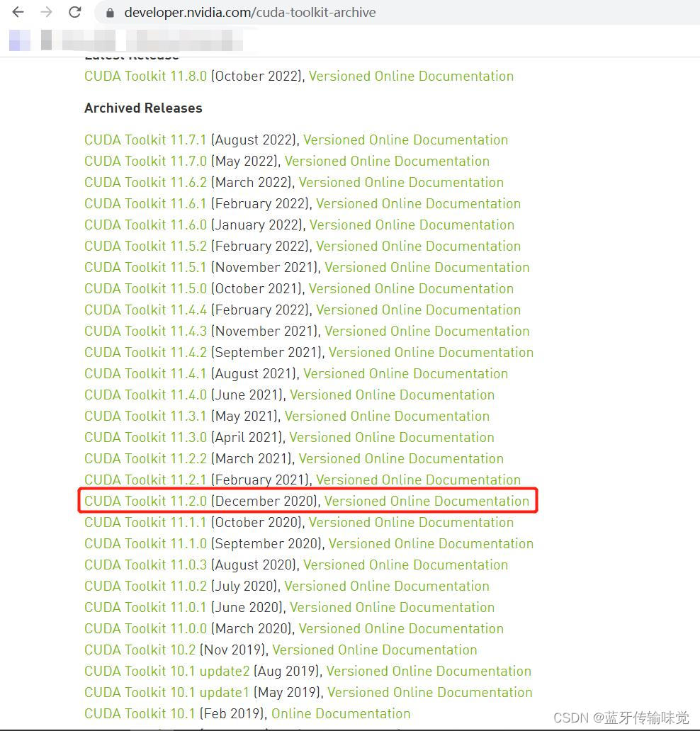
Task: Open Versioned Online Documentation for 11.6.0
Action: 412,225
